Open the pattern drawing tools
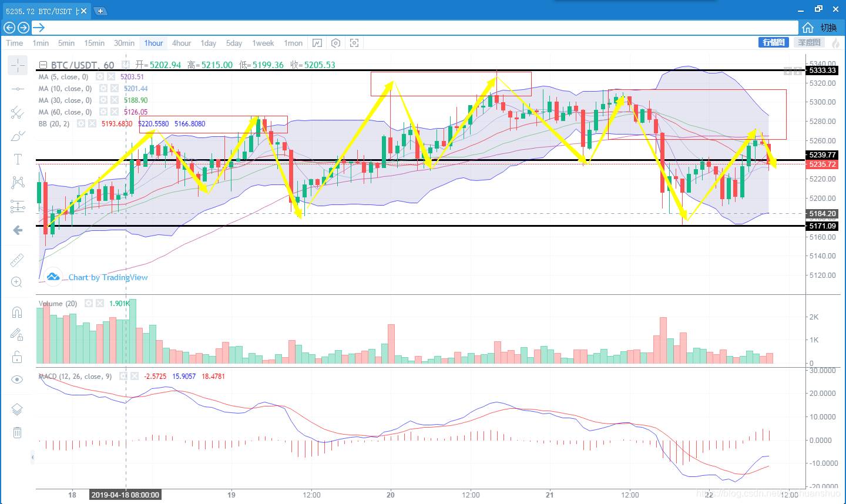 pyautogui.click(x=18, y=183)
